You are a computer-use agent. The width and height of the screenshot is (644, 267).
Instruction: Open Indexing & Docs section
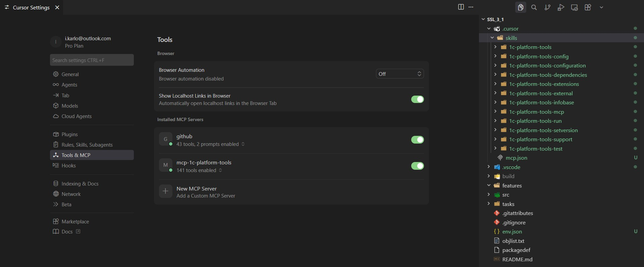coord(92,183)
